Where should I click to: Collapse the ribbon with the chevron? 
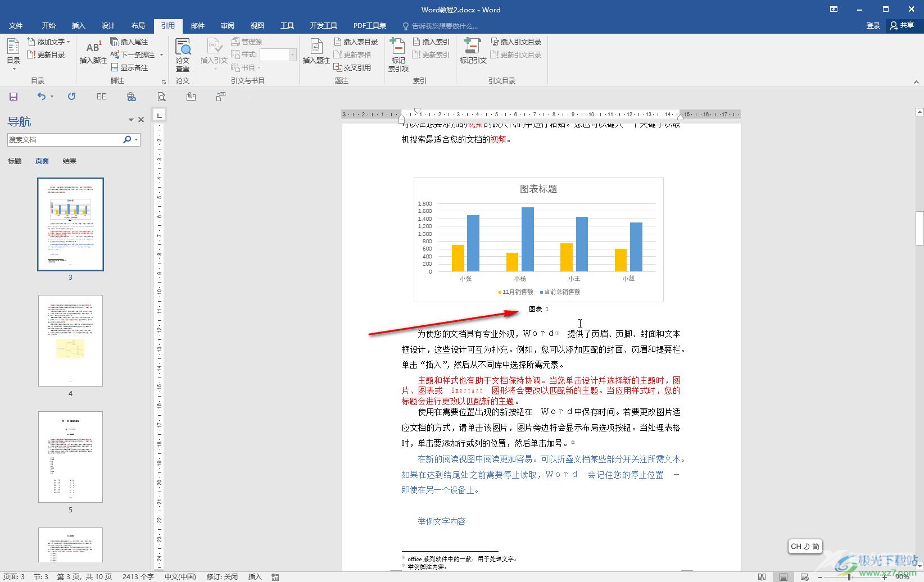[x=917, y=82]
